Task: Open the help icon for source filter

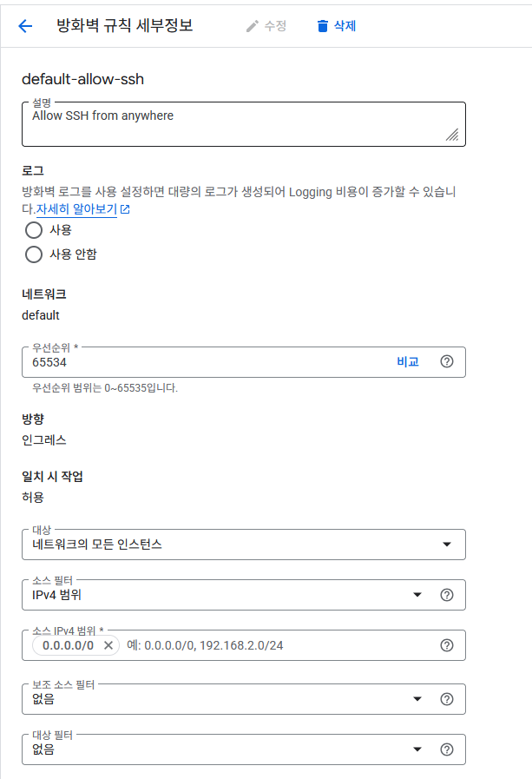Action: [x=447, y=595]
